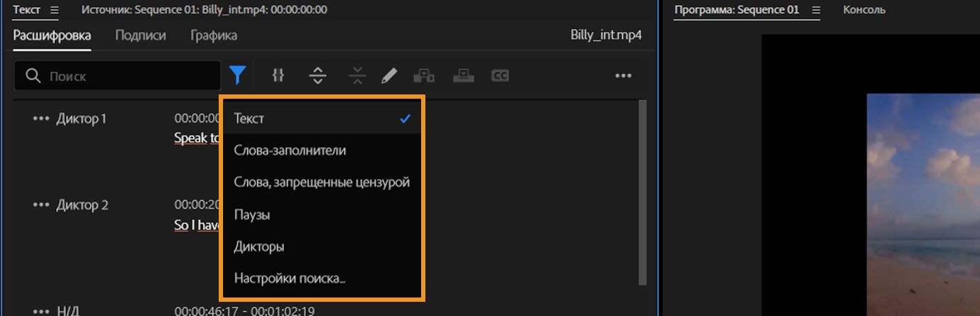Choose Паузы in the filter menu

[322, 214]
